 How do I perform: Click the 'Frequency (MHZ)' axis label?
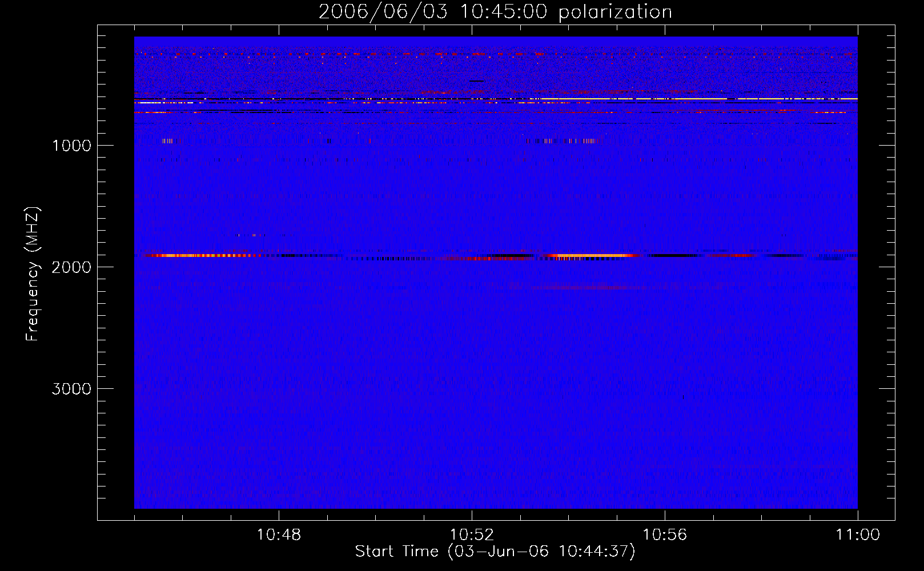[x=33, y=274]
